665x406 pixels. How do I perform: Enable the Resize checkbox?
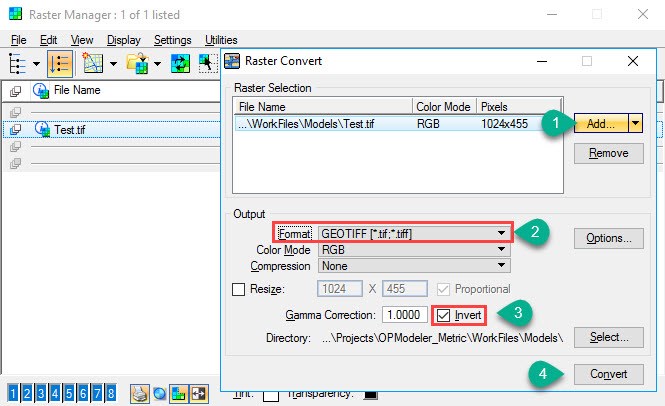tap(238, 289)
